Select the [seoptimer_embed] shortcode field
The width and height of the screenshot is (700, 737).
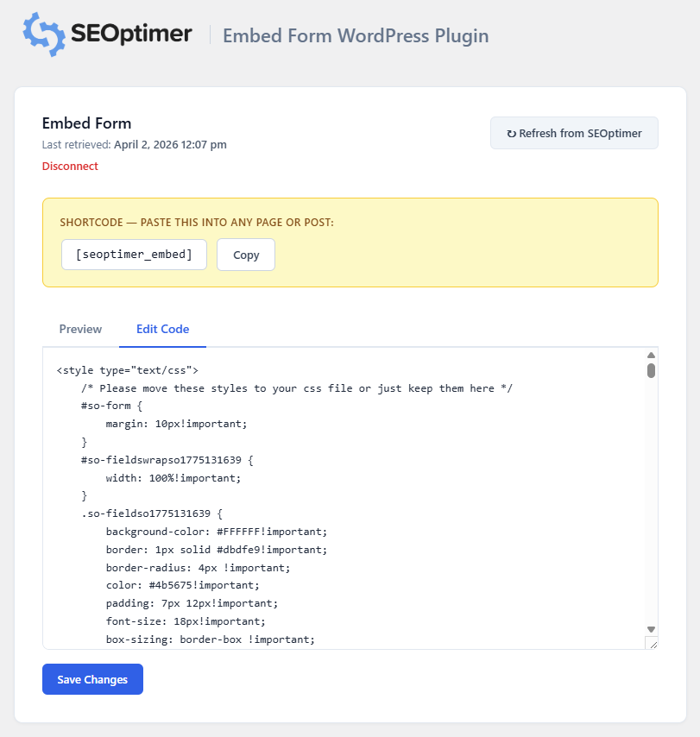134,254
